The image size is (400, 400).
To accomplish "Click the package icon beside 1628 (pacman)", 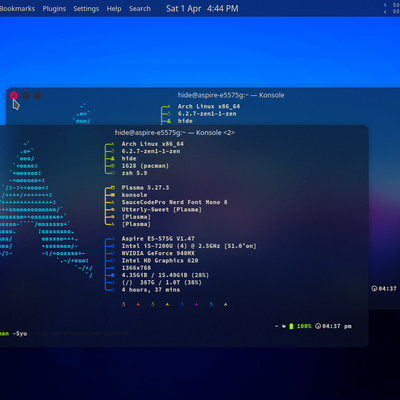I will [x=113, y=166].
